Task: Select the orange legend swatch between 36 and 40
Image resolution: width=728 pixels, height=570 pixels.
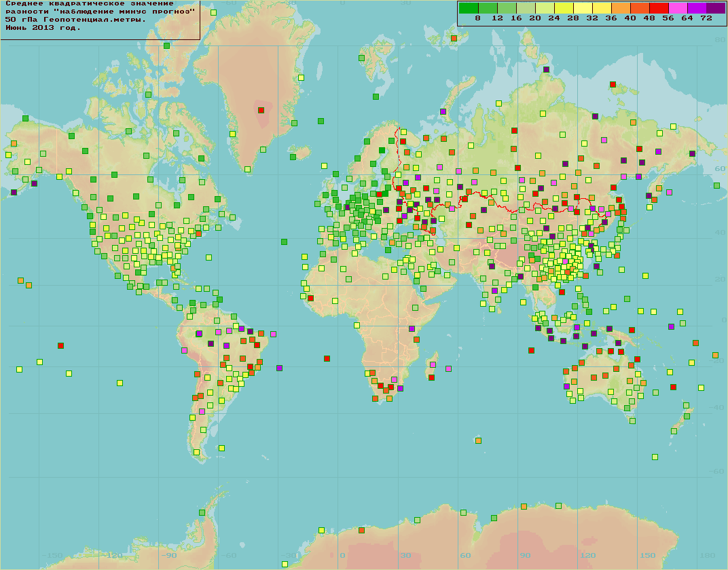Action: (621, 8)
